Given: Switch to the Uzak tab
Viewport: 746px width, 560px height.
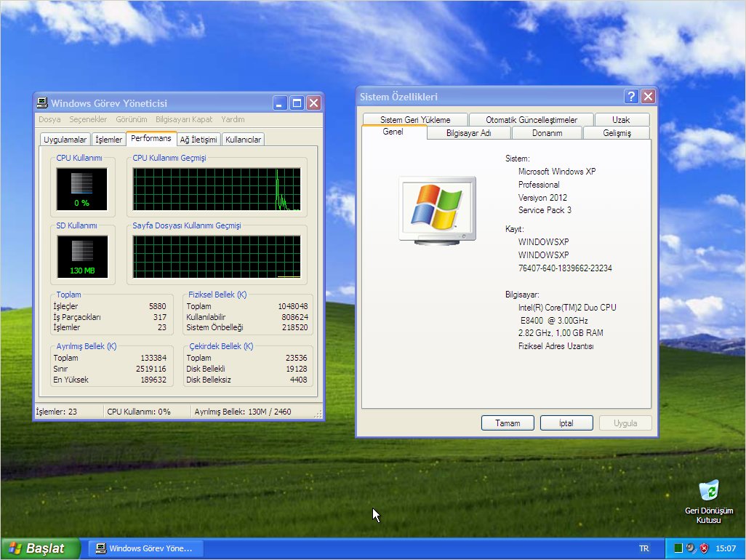Looking at the screenshot, I should pos(621,120).
